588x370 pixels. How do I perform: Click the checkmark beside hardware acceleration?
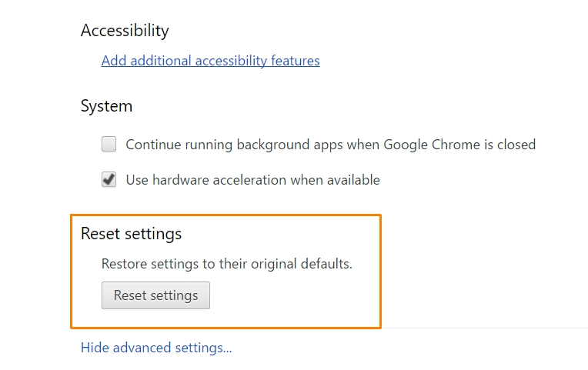pyautogui.click(x=109, y=180)
